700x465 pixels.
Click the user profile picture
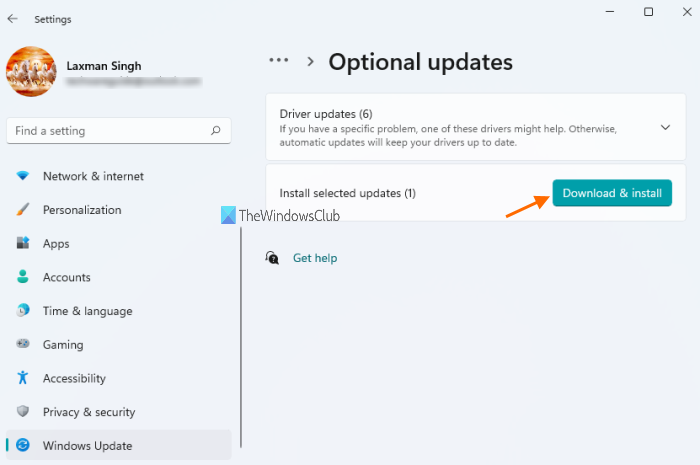pos(31,72)
